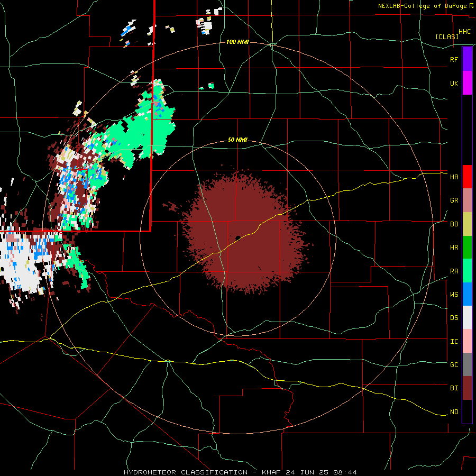Click the HA red legend swatch

pos(467,177)
